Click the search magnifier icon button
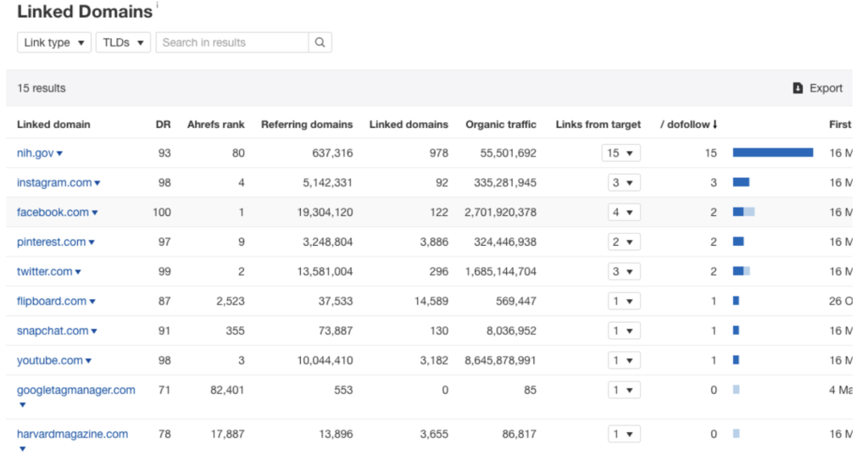This screenshot has width=868, height=461. pyautogui.click(x=320, y=42)
